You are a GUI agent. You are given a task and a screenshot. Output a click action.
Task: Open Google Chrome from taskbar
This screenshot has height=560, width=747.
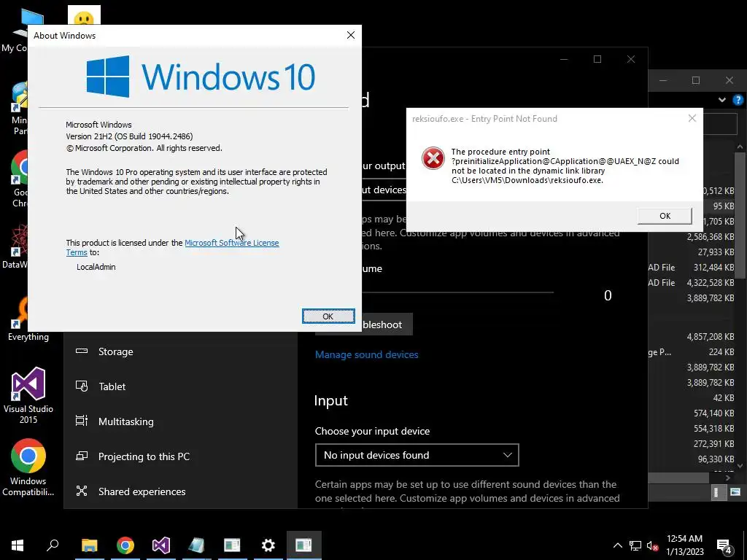(125, 545)
